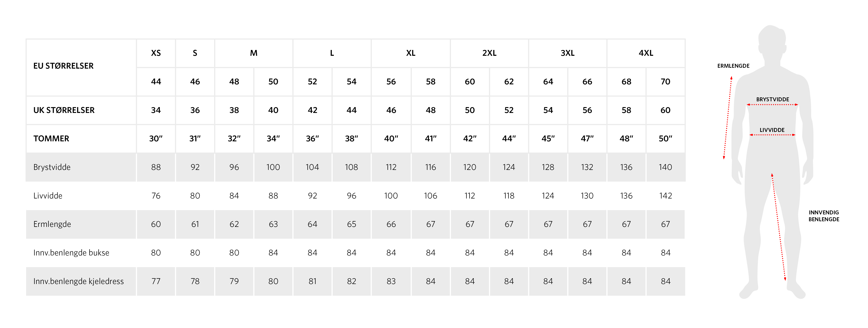
Task: Click the UK STØRRELSER row label
Action: (64, 110)
